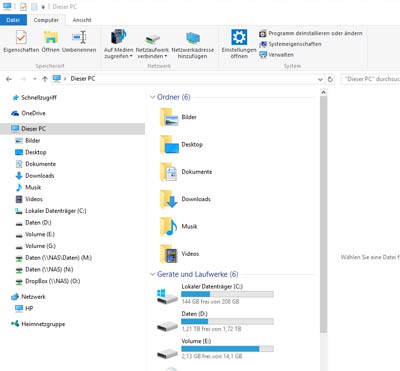Click the Daten (D:) capacity bar
Viewport: 400px width, 371px height.
[x=227, y=321]
